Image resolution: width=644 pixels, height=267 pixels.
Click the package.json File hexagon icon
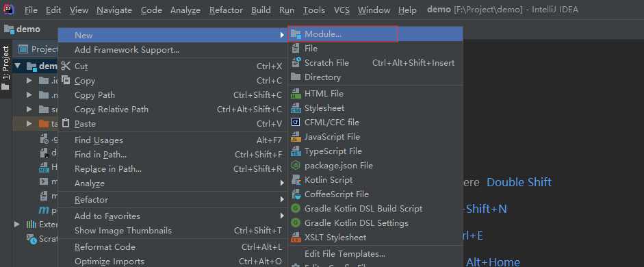pyautogui.click(x=296, y=166)
